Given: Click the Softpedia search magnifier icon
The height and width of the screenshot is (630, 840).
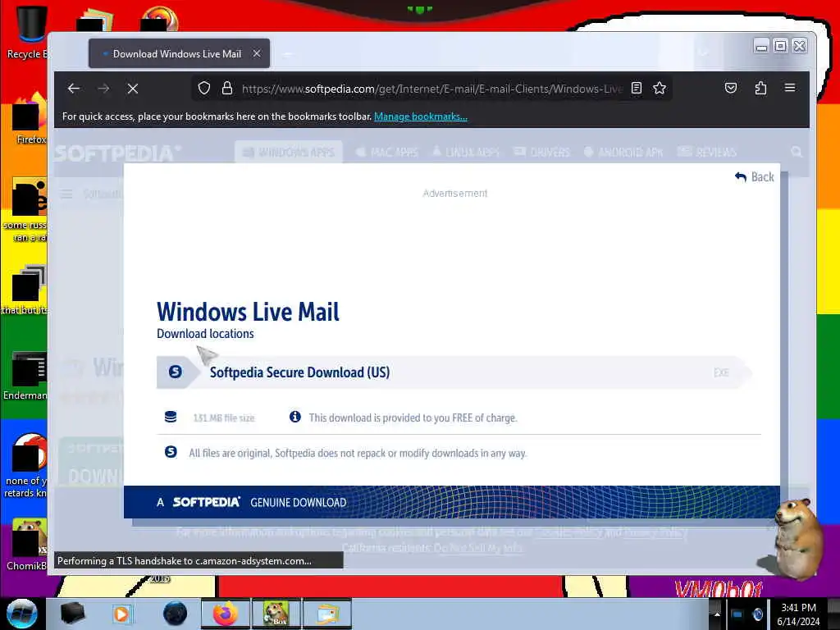Looking at the screenshot, I should (x=797, y=152).
